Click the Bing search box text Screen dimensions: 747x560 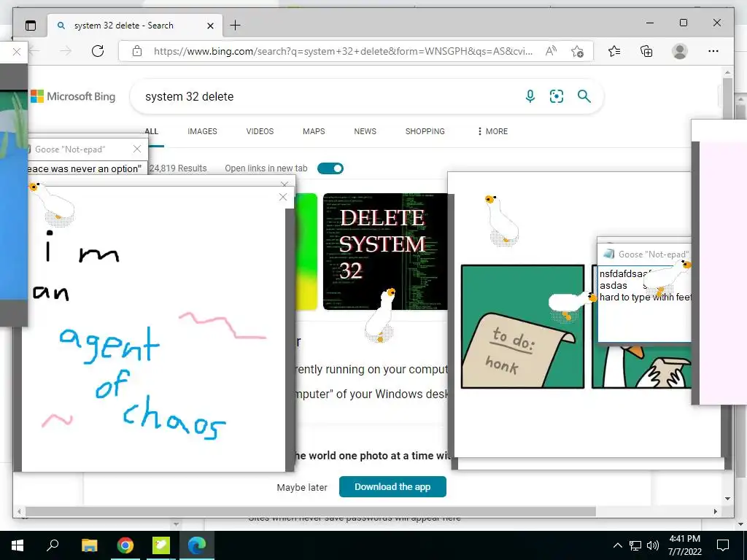point(190,97)
